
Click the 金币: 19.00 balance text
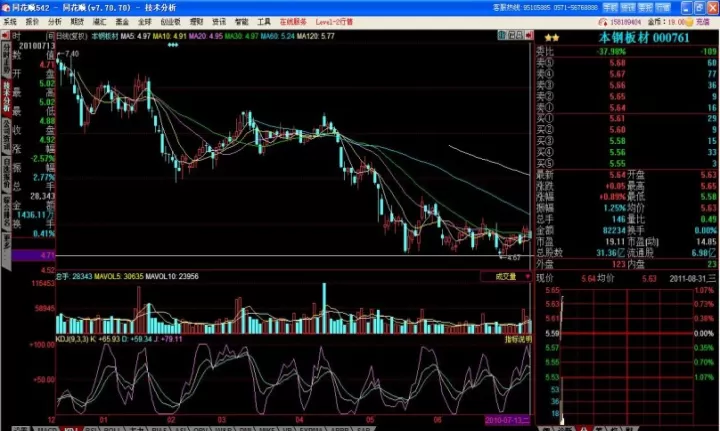tap(666, 22)
